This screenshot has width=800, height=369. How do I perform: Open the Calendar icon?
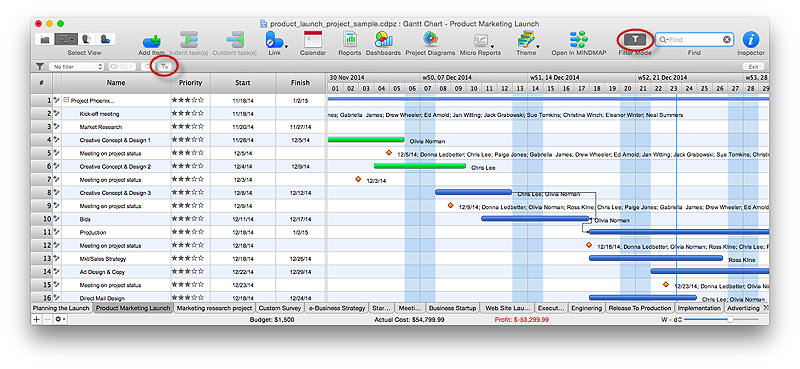click(313, 40)
